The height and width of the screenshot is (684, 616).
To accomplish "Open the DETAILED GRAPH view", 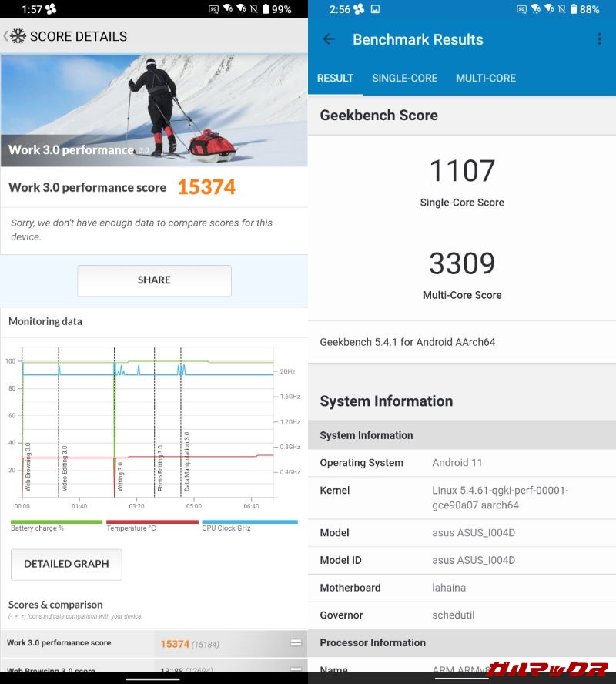I will pyautogui.click(x=66, y=564).
